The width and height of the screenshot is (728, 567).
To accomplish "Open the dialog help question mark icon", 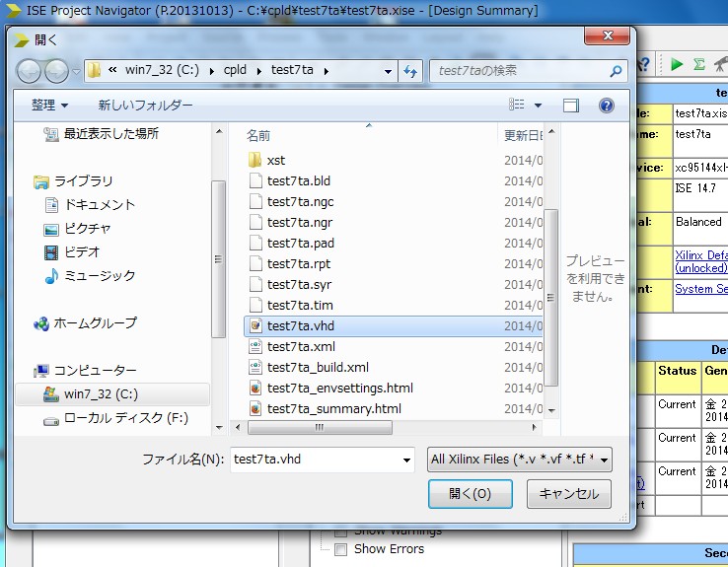I will click(x=607, y=106).
